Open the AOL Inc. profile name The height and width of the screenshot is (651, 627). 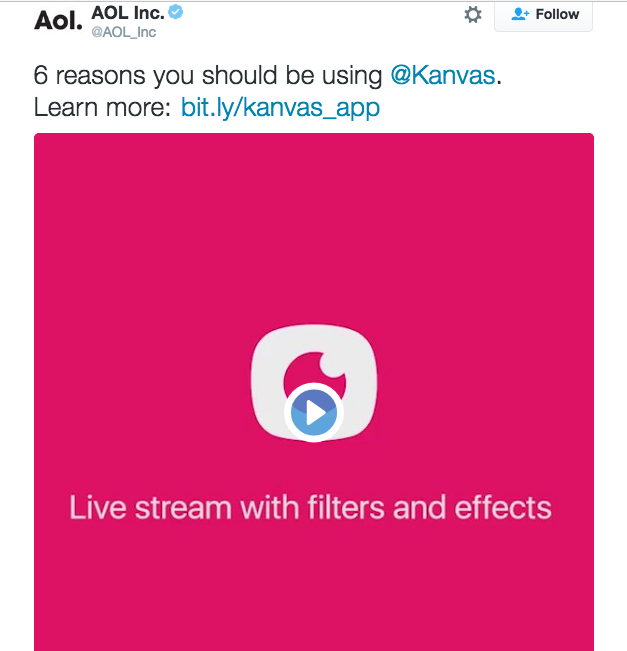(x=127, y=13)
